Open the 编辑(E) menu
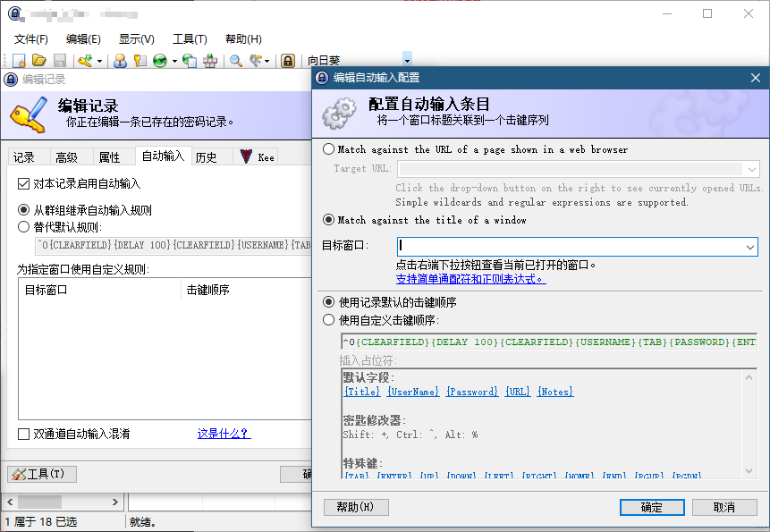Viewport: 770px width, 532px height. [83, 38]
